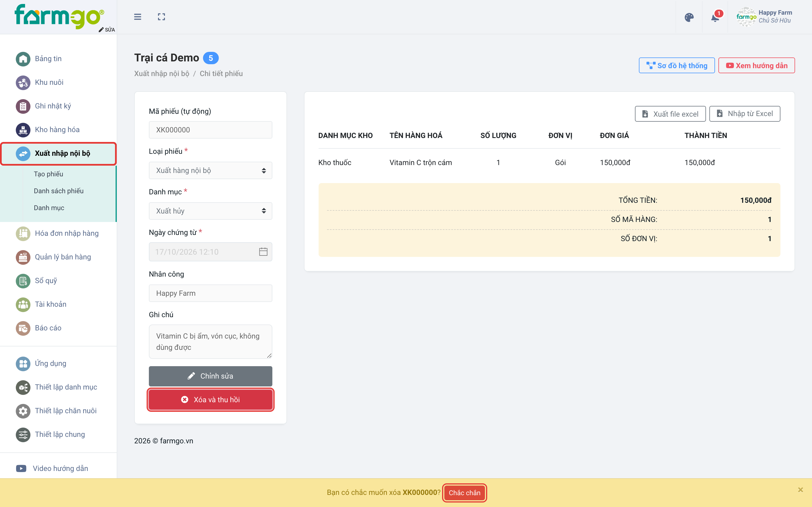Toggle the hamburger sidebar menu icon
The height and width of the screenshot is (507, 812).
pos(138,17)
